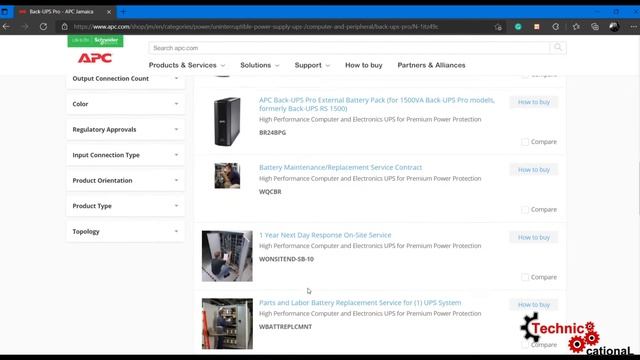Expand the Product Type filter
The image size is (640, 360).
coord(125,206)
